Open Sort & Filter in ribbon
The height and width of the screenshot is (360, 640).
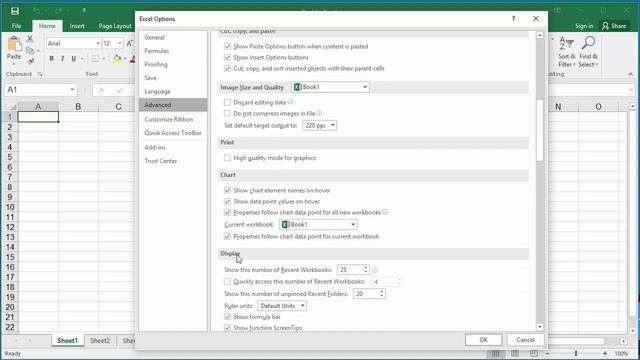coord(567,52)
